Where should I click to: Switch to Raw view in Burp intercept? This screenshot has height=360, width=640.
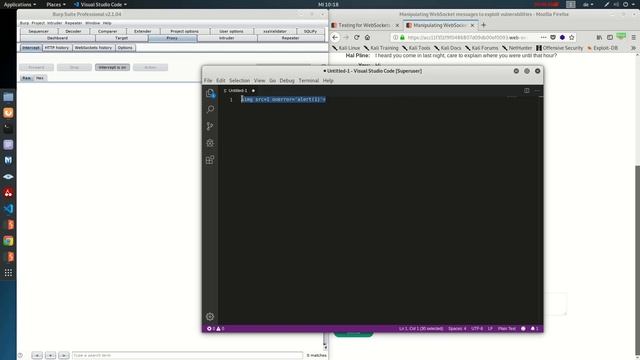tap(27, 78)
